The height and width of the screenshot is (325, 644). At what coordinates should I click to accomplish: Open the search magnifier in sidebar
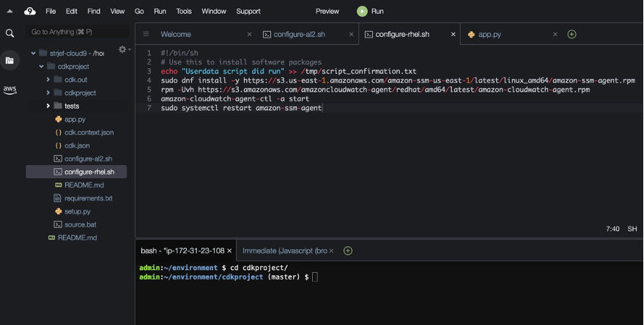click(x=10, y=33)
